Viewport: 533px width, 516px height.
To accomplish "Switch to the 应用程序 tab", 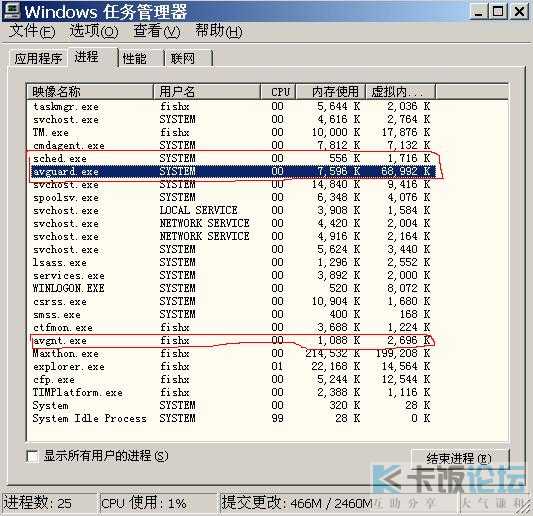I will pyautogui.click(x=38, y=58).
